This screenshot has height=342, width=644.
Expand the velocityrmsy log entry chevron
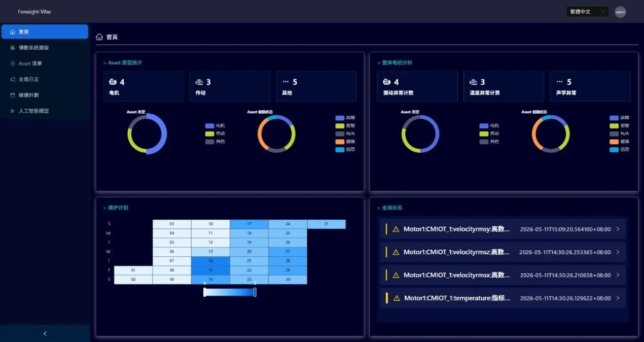click(x=618, y=229)
